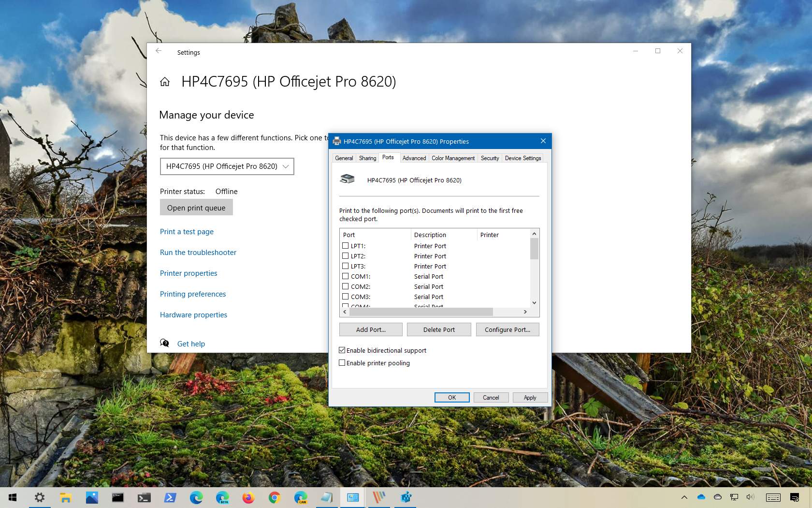Image resolution: width=812 pixels, height=508 pixels.
Task: Click the Get help speech bubble icon
Action: [x=165, y=343]
